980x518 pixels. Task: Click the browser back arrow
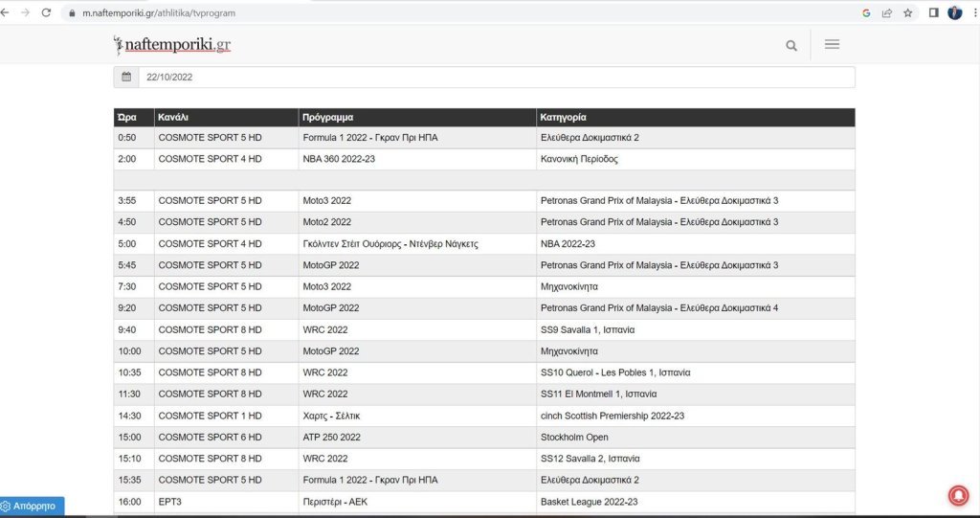(7, 12)
